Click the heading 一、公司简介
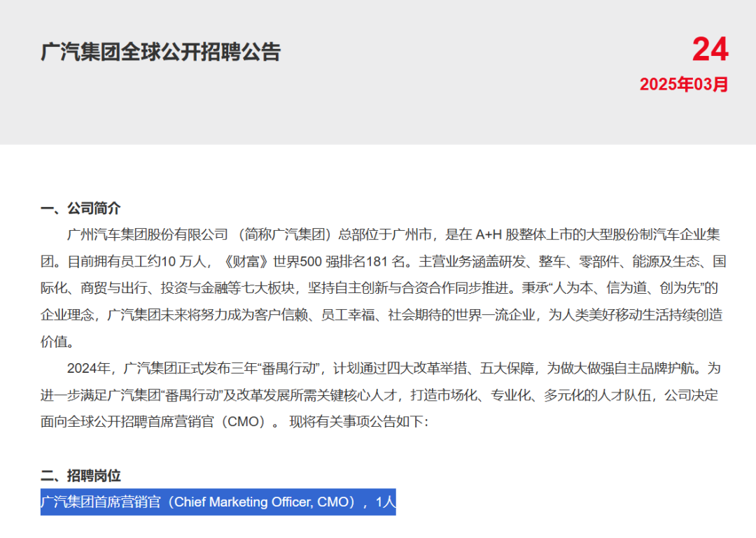Viewport: 756px width, 538px height. [x=80, y=208]
